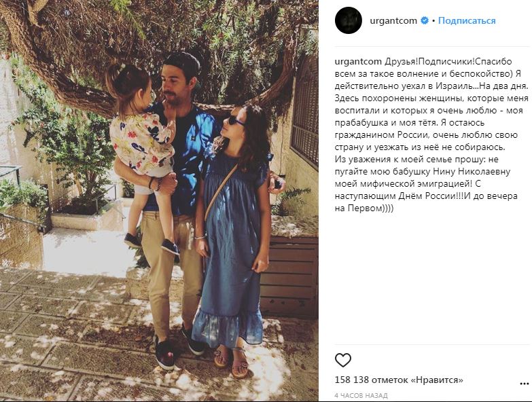Click the caption mention of Нину Николаевну
Viewport: 532px width, 402px height.
[x=472, y=172]
